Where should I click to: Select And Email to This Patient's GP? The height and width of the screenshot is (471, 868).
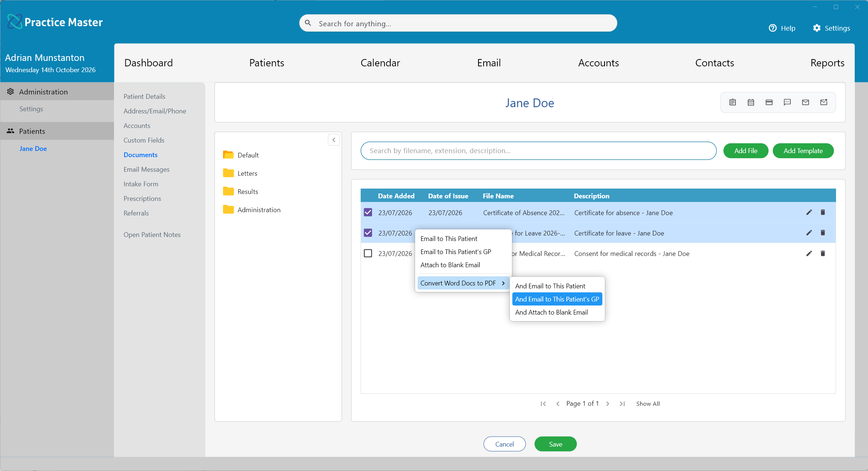point(557,299)
